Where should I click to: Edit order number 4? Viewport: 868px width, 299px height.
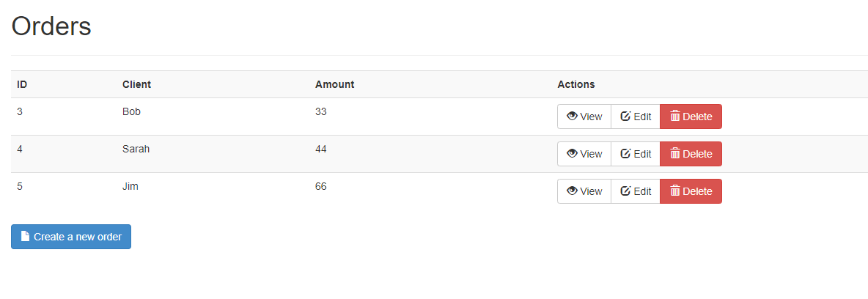(x=636, y=154)
